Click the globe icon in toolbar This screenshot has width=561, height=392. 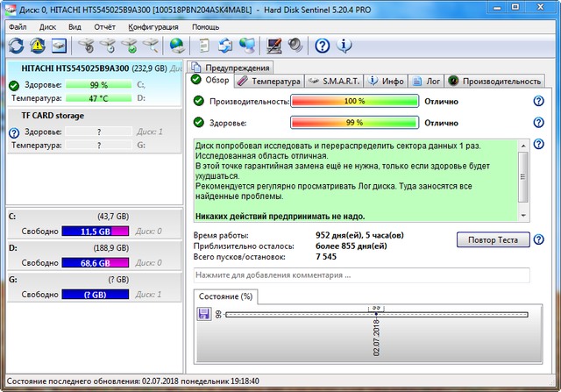coord(177,45)
